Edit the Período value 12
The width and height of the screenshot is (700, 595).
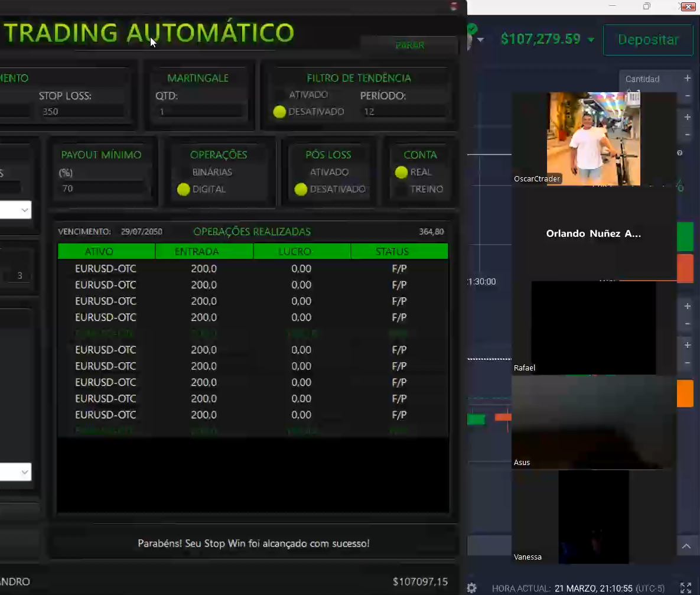404,112
